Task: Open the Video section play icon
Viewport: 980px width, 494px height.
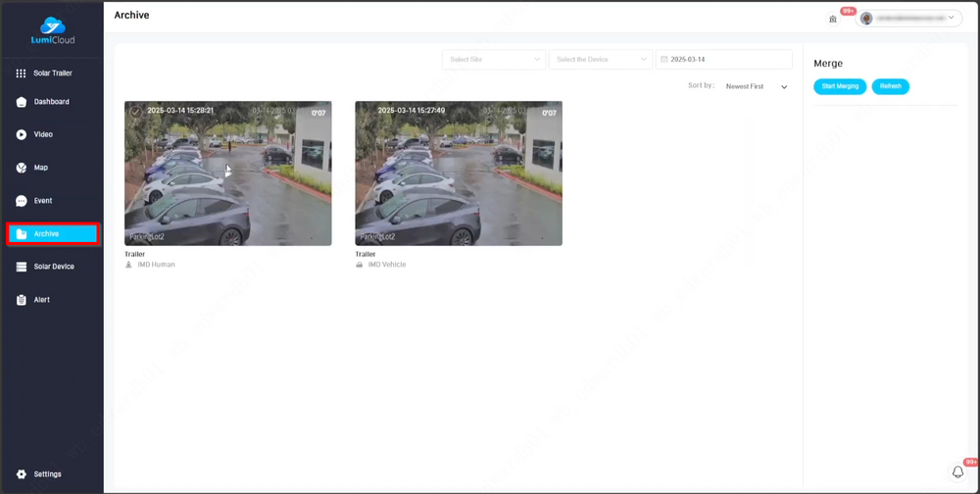Action: tap(21, 134)
